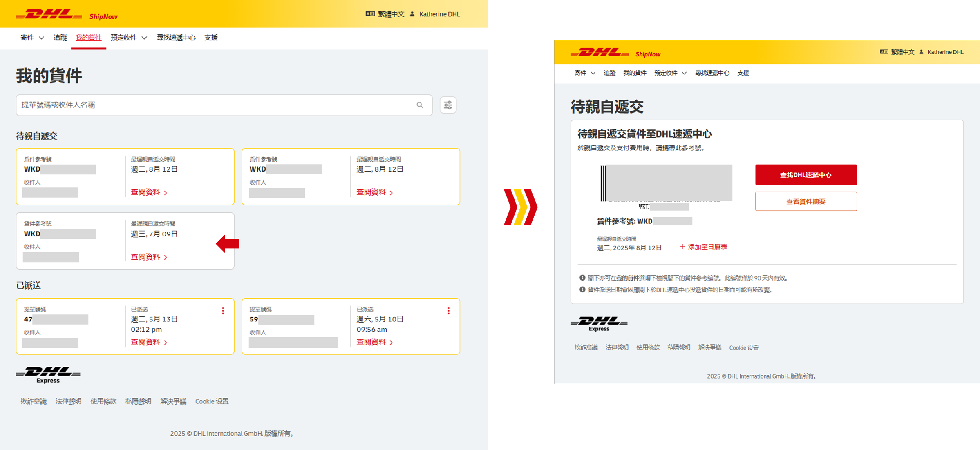The height and width of the screenshot is (450, 980).
Task: Open the filter sliders icon beside the search box
Action: point(448,105)
